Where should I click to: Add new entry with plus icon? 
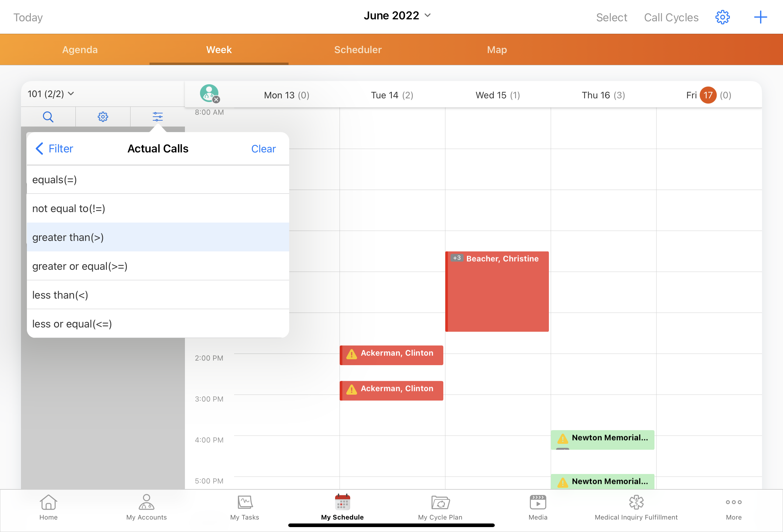point(760,17)
